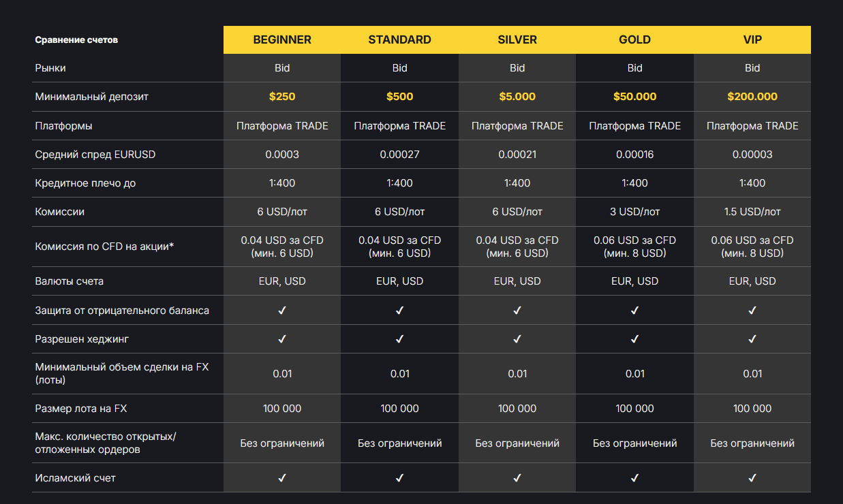Select the GOLD account header
Image resolution: width=843 pixels, height=504 pixels.
click(634, 40)
